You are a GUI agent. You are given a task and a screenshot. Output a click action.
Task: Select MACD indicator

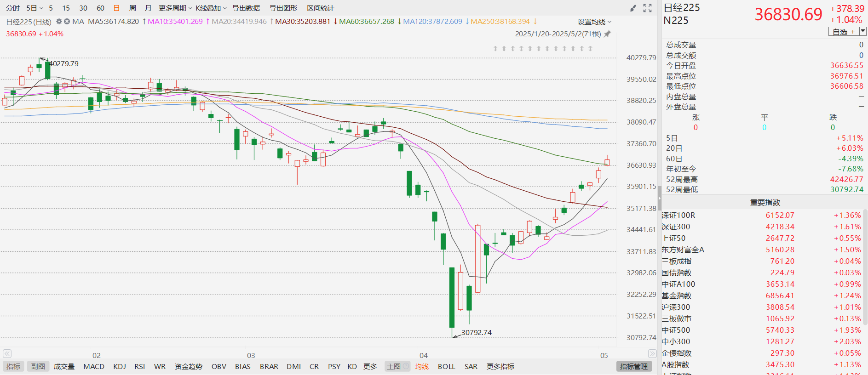click(94, 366)
